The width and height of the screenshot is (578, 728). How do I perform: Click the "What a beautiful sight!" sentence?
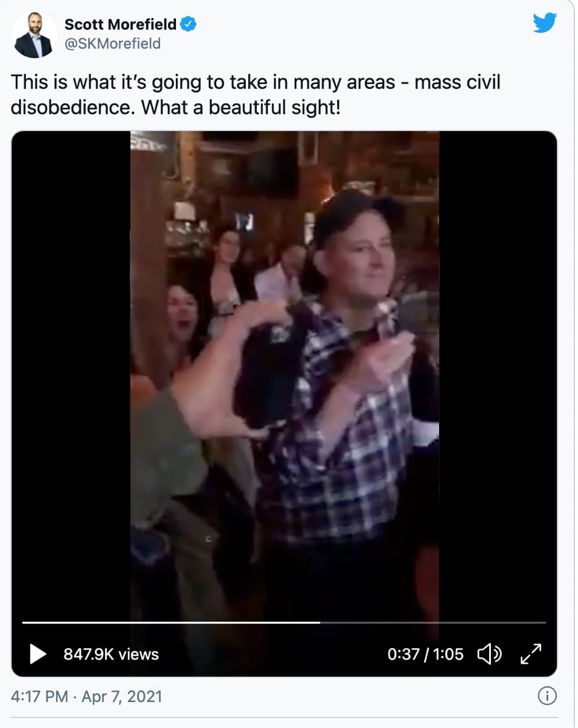coord(241,108)
